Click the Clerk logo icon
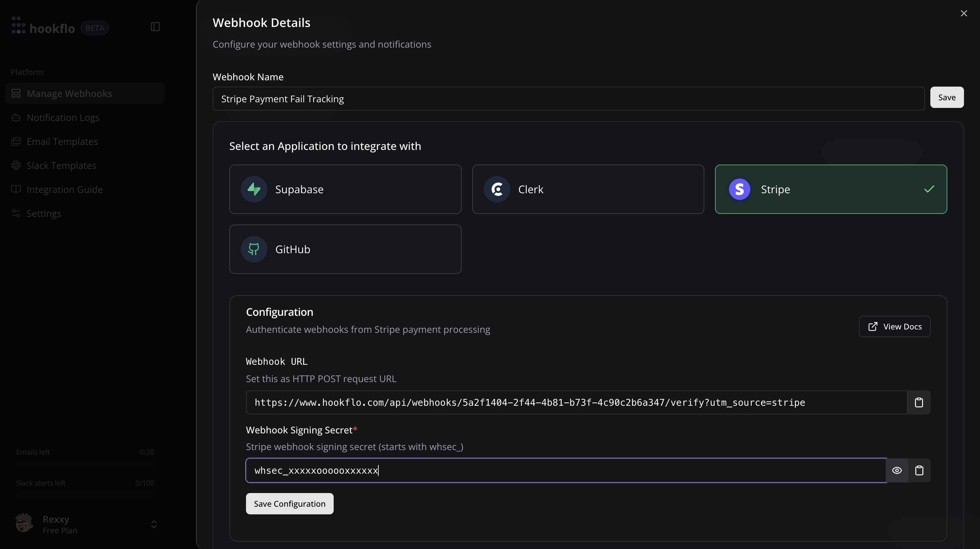This screenshot has height=549, width=980. (x=497, y=189)
